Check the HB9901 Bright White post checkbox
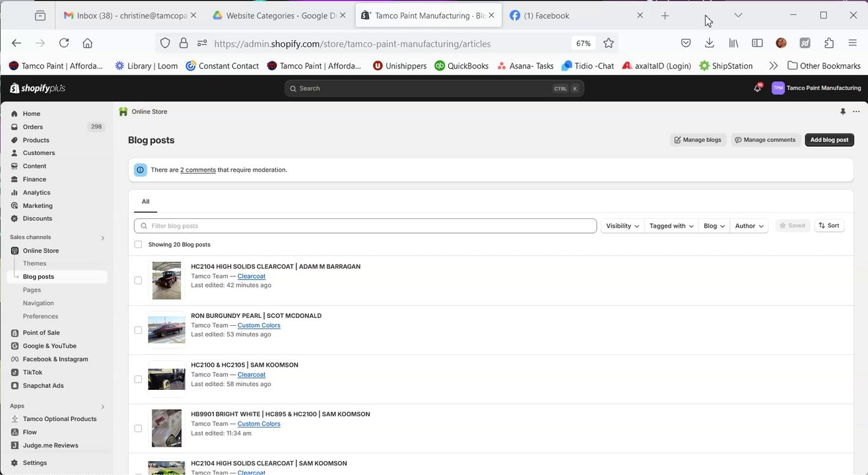This screenshot has height=475, width=868. pyautogui.click(x=138, y=428)
